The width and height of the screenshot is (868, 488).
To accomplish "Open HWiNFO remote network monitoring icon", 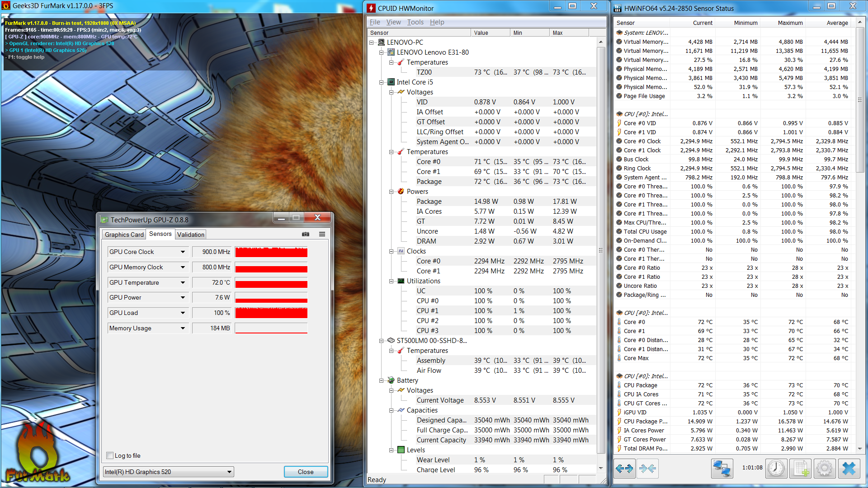I will 722,469.
